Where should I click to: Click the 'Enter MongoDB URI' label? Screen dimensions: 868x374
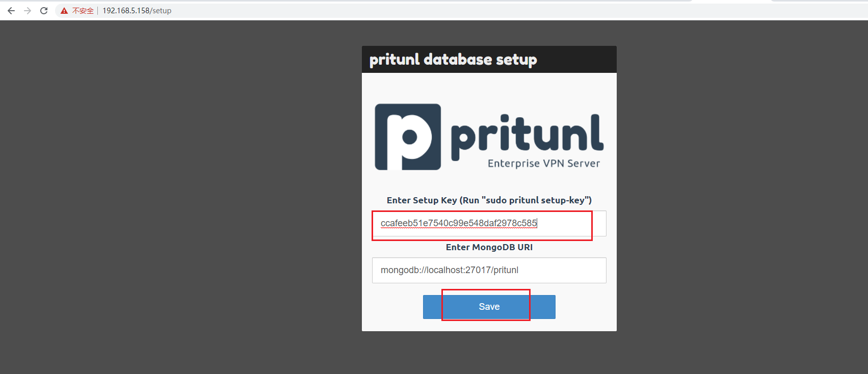coord(489,247)
